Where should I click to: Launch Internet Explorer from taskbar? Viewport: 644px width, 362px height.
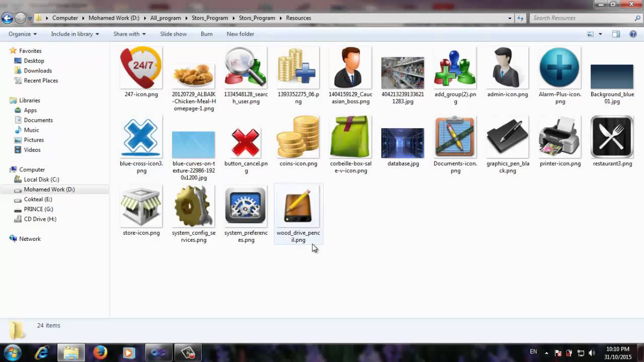[42, 353]
